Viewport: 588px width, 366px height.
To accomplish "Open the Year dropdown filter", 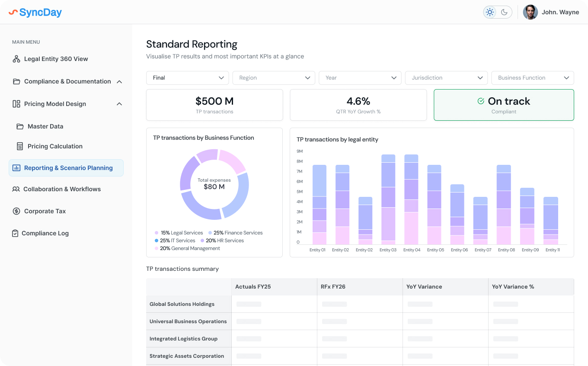I will tap(360, 78).
